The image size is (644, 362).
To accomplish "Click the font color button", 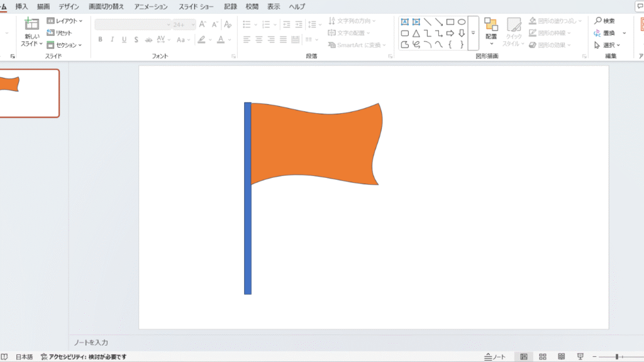I will (x=221, y=40).
